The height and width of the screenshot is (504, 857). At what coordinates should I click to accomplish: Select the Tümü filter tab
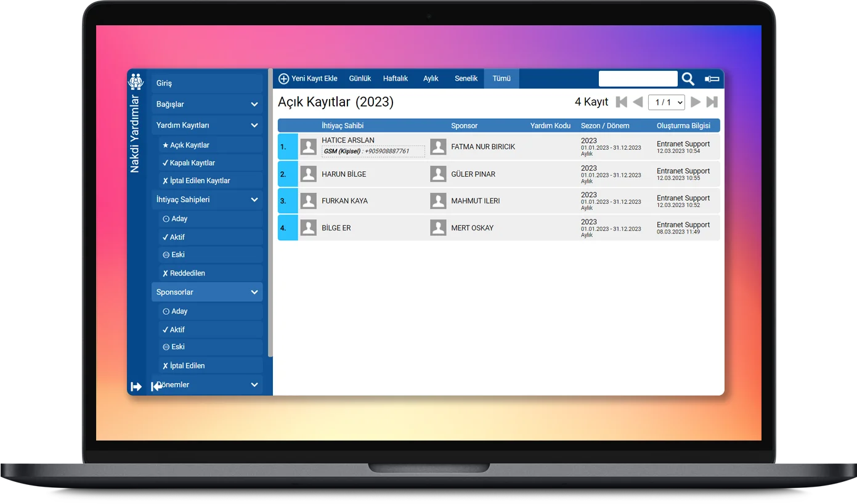pos(502,79)
